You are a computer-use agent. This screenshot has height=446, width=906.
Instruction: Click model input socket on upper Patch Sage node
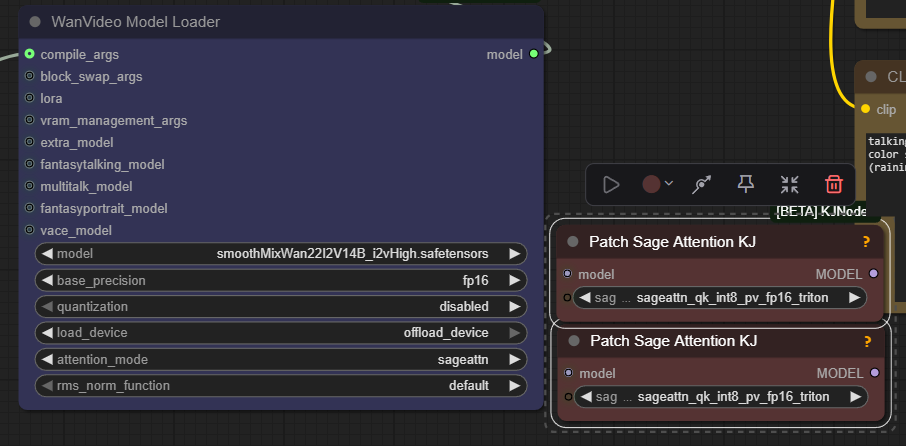click(x=567, y=274)
